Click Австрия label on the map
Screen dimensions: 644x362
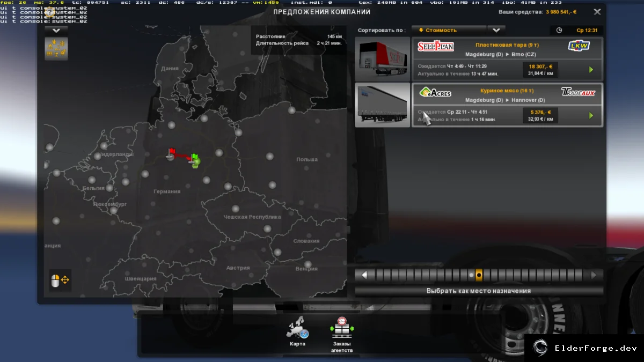click(x=238, y=268)
